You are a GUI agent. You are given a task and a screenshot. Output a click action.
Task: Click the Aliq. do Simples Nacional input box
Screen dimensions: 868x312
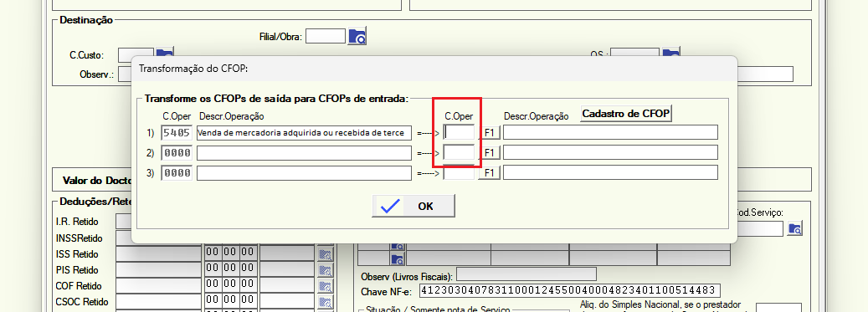[x=778, y=307]
